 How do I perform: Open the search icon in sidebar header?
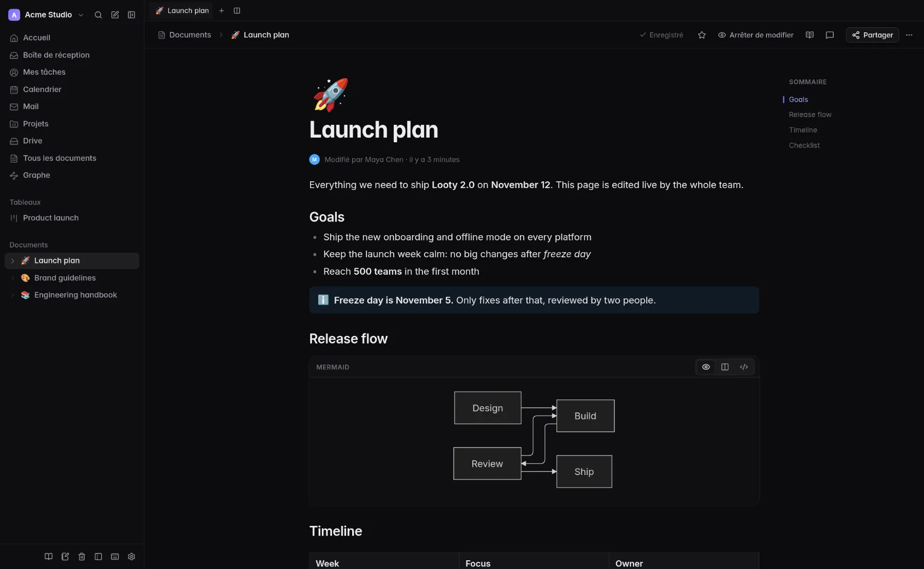[98, 15]
